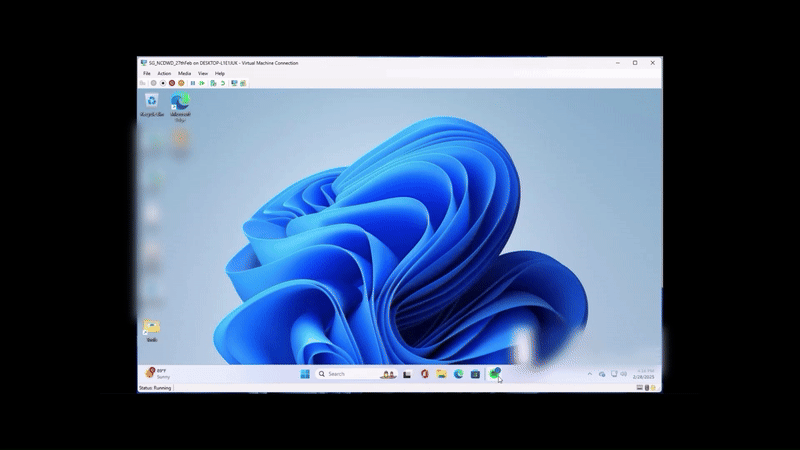Open Recycle Bin on the desktop
The height and width of the screenshot is (450, 800).
[151, 103]
